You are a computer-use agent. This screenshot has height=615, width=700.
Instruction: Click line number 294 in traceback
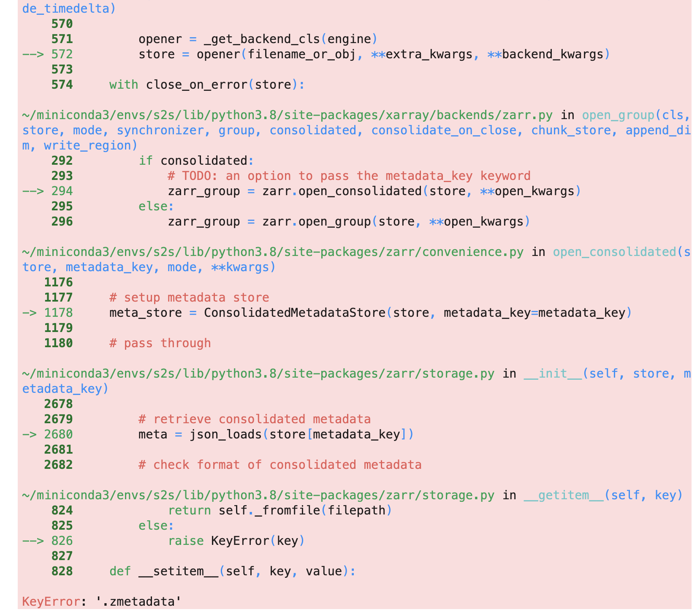tap(62, 191)
